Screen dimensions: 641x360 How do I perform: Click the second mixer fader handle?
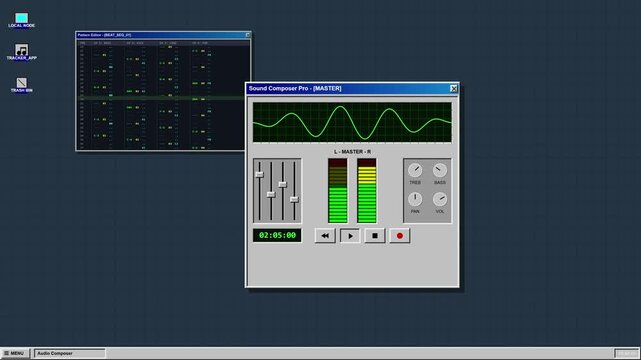click(x=271, y=195)
